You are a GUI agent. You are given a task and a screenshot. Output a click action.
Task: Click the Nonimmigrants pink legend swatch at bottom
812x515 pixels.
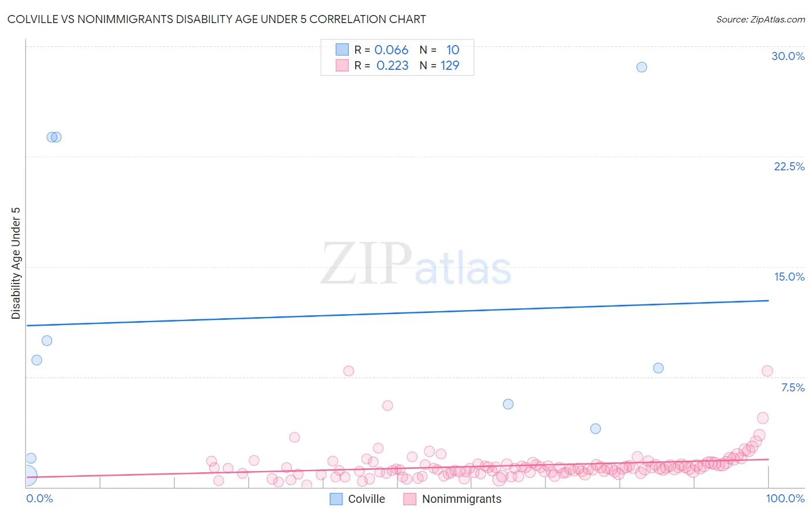410,499
